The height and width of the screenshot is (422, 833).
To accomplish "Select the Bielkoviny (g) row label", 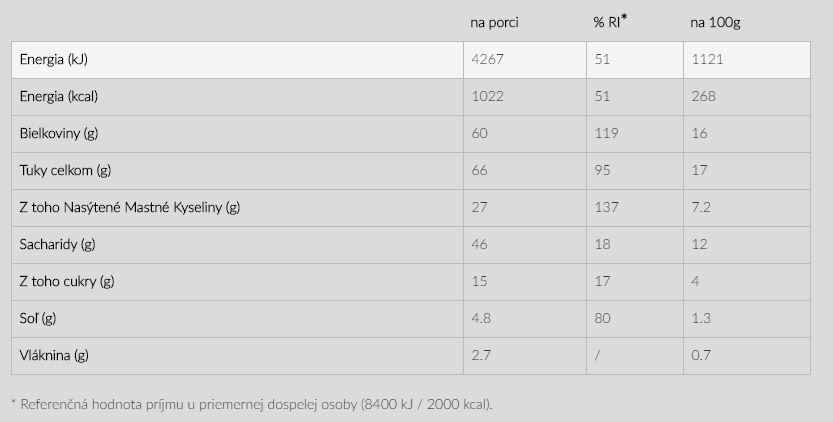I will [x=59, y=134].
